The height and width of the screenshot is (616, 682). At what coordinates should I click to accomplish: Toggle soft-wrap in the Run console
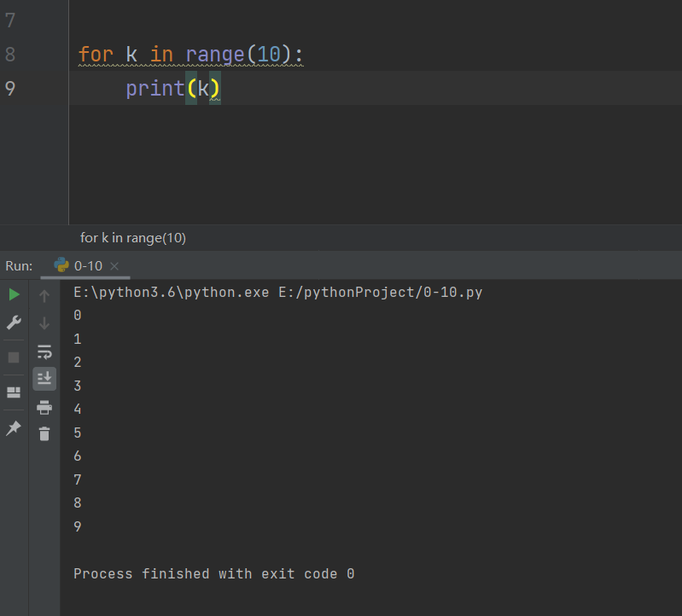point(44,352)
